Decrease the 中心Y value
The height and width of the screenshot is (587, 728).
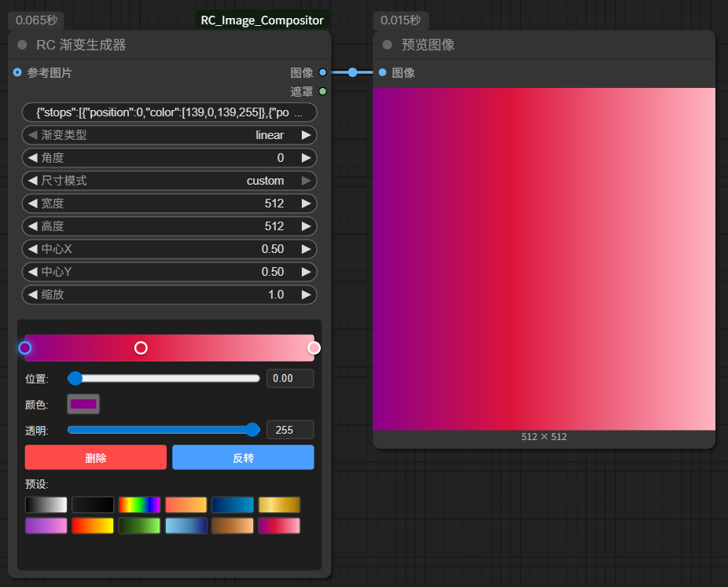(32, 271)
